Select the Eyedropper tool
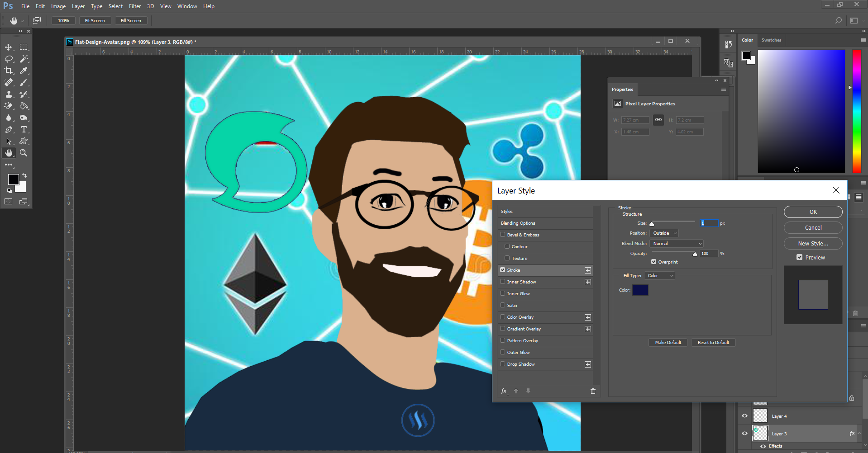This screenshot has height=453, width=868. tap(24, 71)
